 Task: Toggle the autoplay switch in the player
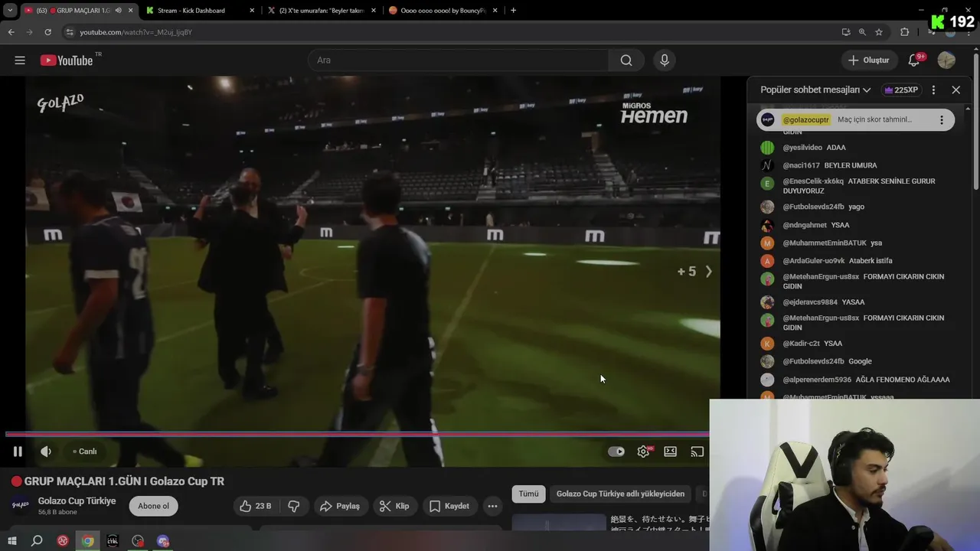616,452
